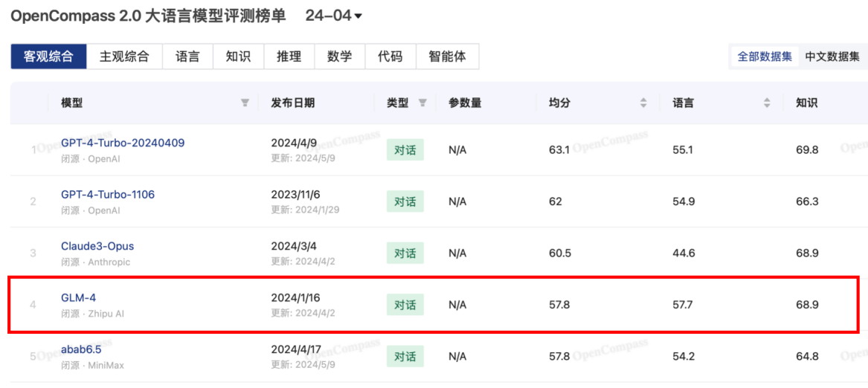Open the 知识 category tab
The width and height of the screenshot is (868, 388).
[x=239, y=56]
